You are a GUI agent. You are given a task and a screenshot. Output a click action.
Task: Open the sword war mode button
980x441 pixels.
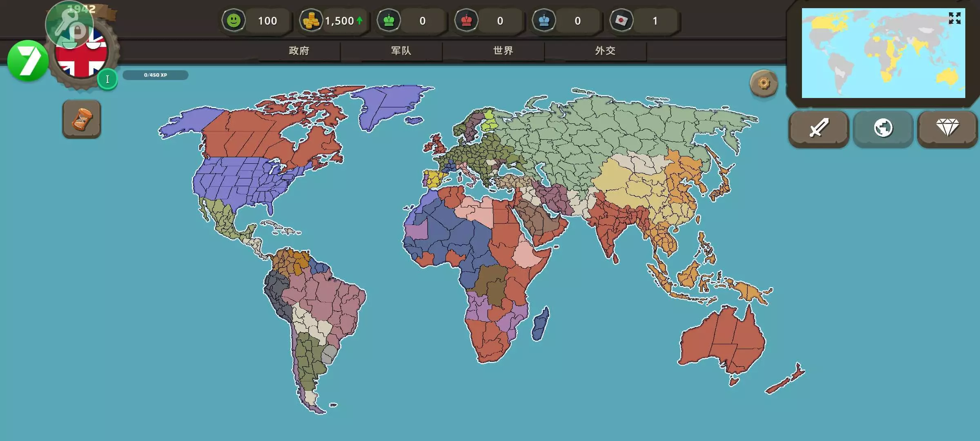(x=819, y=128)
